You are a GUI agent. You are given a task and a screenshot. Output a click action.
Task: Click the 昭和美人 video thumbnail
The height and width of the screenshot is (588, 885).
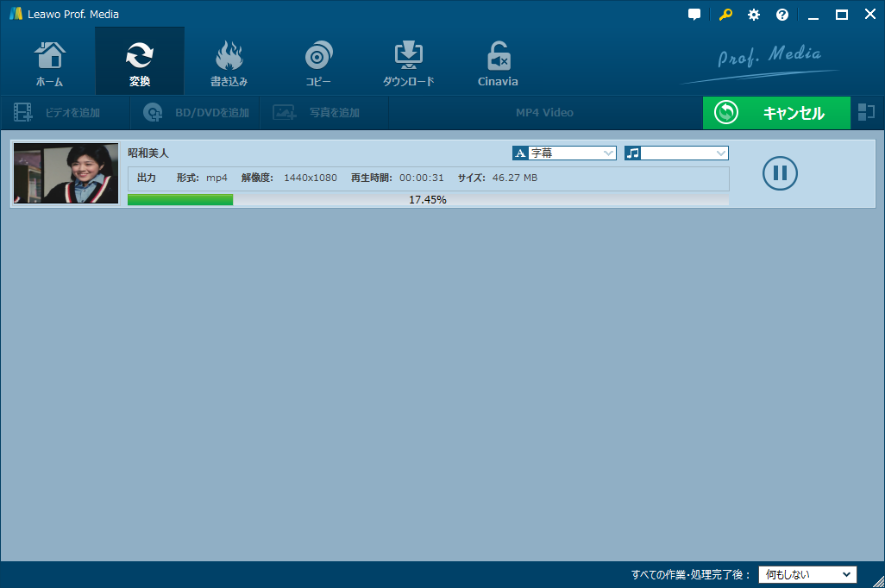coord(66,173)
